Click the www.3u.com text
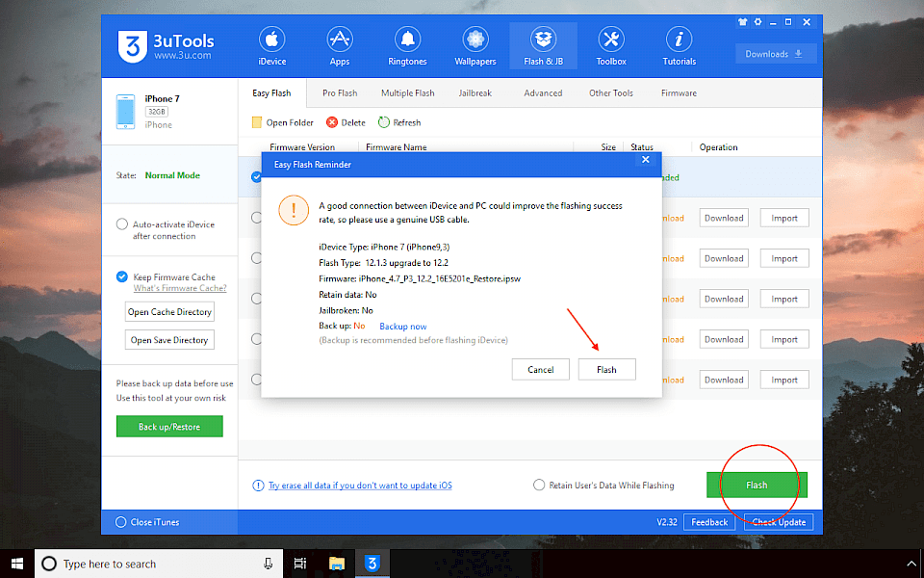 (x=183, y=56)
